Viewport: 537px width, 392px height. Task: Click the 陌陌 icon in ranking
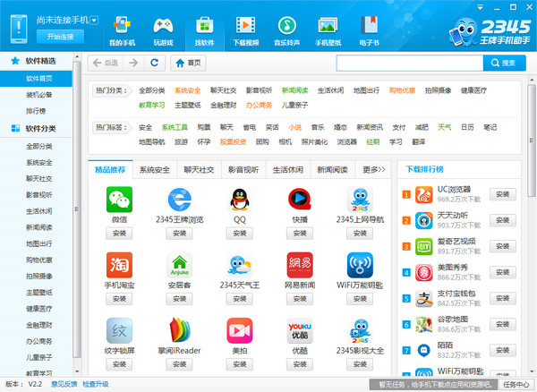pos(424,351)
